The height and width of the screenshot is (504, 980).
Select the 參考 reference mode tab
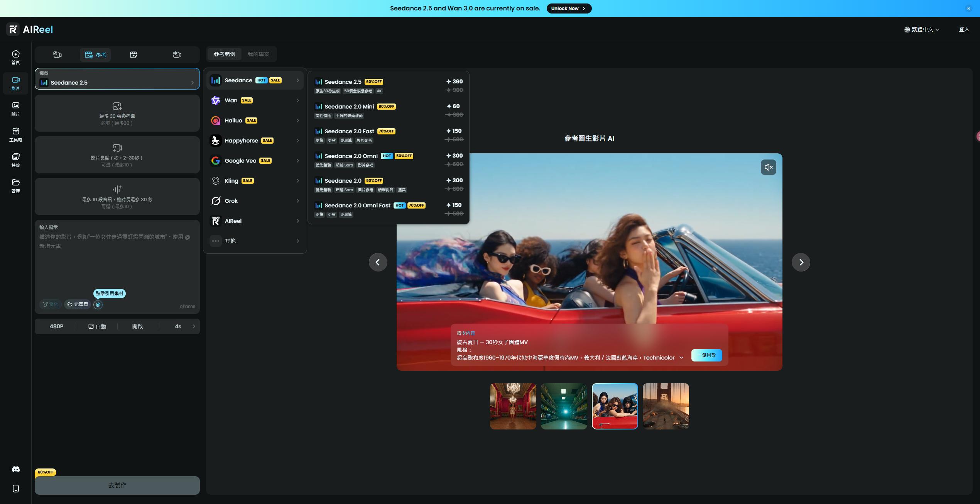(x=95, y=54)
